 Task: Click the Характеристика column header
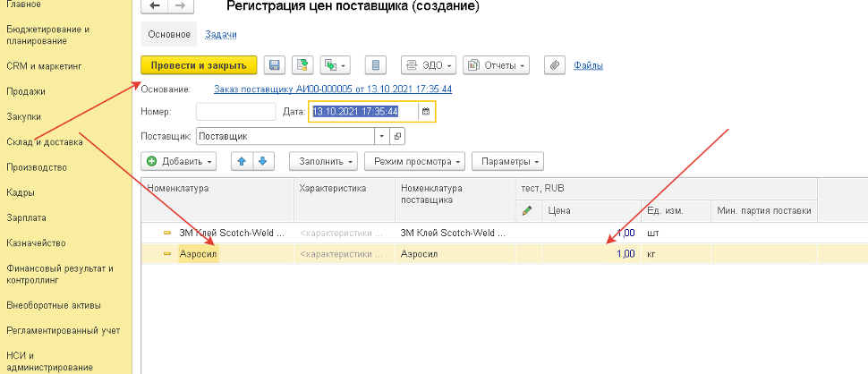point(345,200)
